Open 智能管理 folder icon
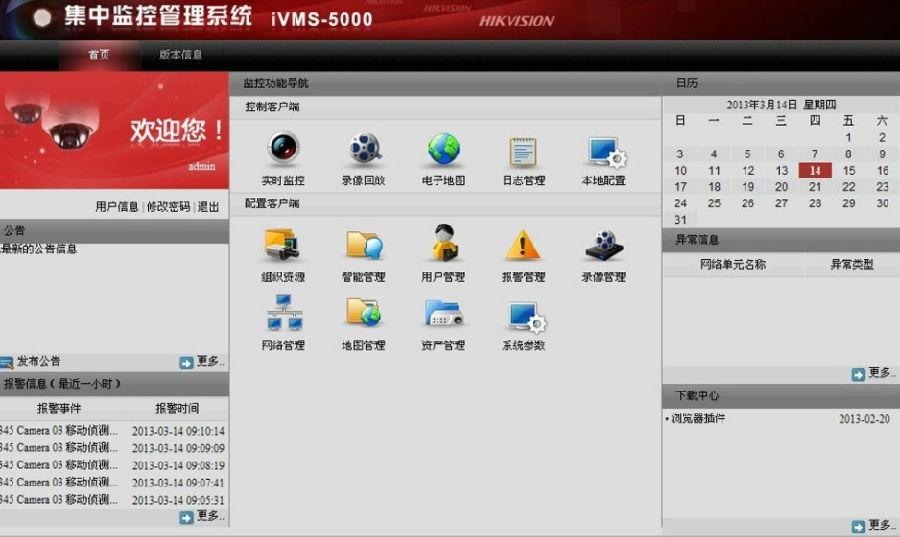The image size is (900, 537). coord(364,245)
